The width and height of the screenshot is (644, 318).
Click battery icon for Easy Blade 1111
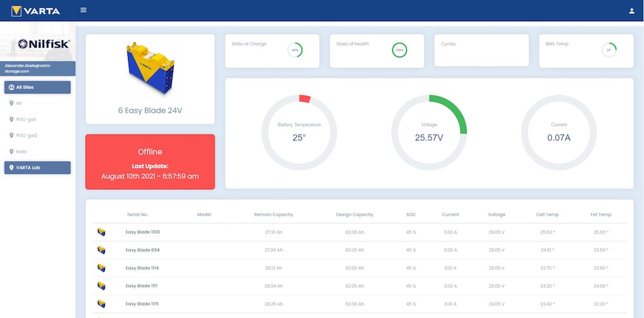click(101, 285)
